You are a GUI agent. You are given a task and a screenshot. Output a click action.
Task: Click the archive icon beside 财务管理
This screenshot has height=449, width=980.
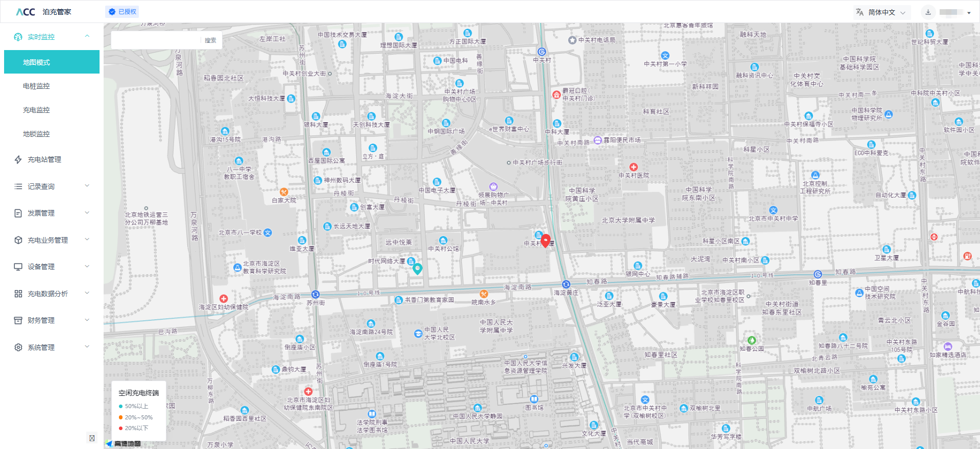(18, 320)
